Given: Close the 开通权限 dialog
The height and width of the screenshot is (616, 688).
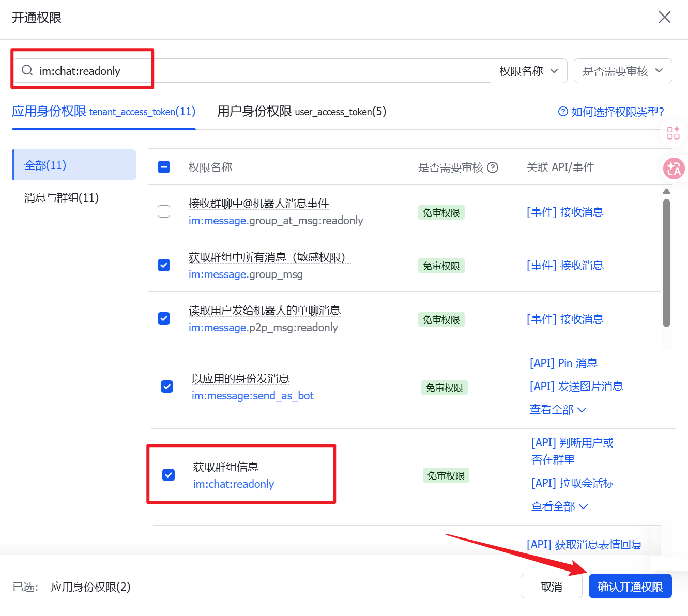Looking at the screenshot, I should pyautogui.click(x=665, y=17).
